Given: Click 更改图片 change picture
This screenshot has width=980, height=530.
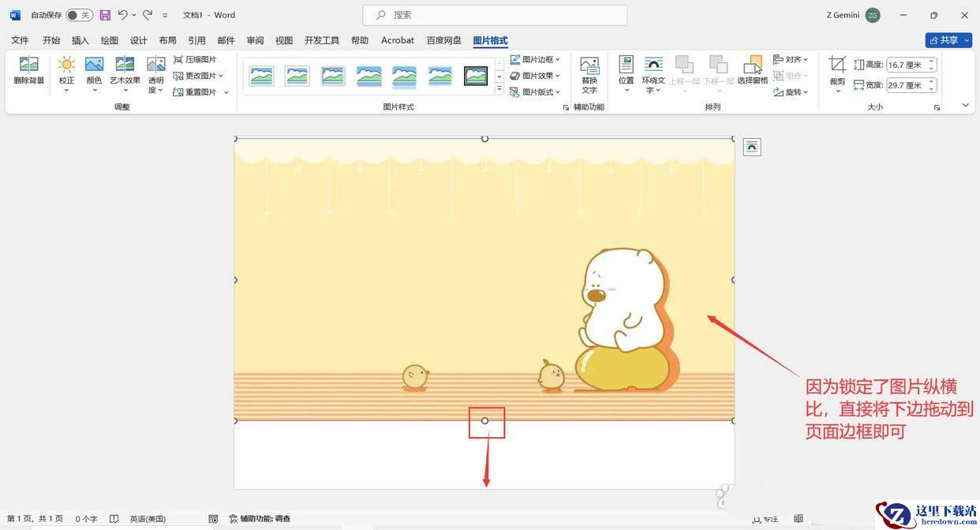Looking at the screenshot, I should click(198, 76).
